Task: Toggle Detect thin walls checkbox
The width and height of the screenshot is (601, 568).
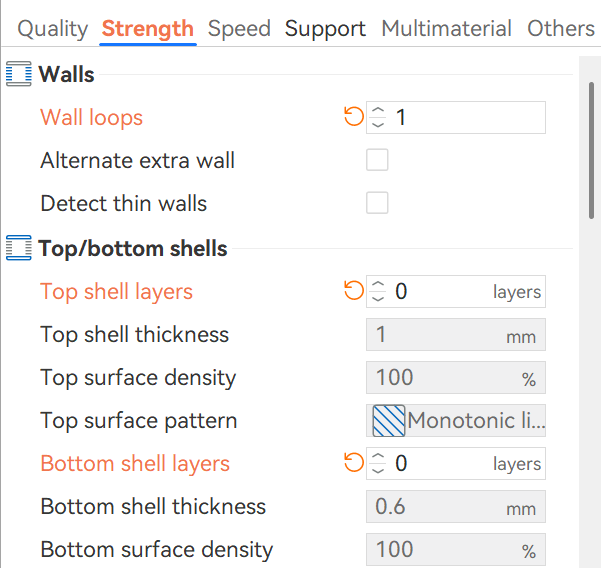Action: (x=377, y=203)
